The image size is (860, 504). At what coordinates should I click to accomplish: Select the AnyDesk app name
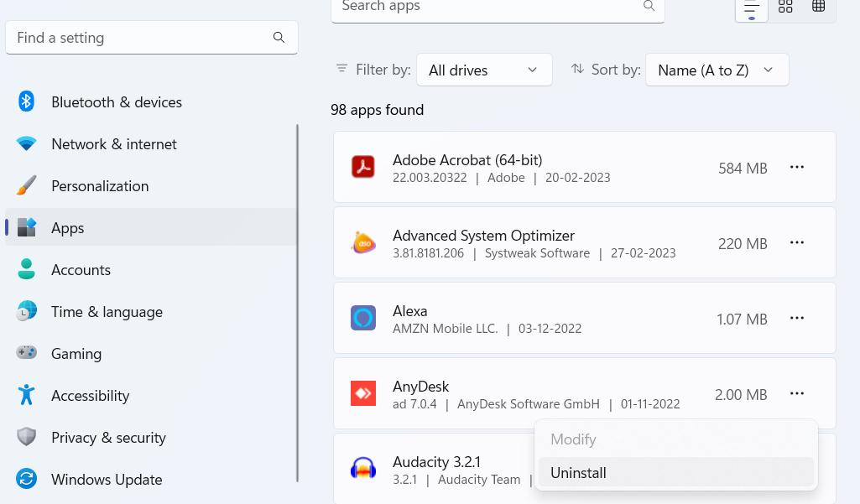[x=420, y=387]
